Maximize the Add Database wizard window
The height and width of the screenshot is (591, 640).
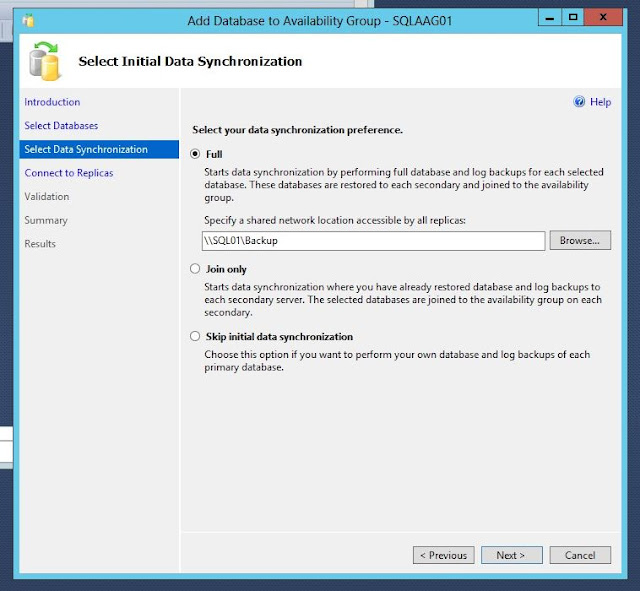573,18
